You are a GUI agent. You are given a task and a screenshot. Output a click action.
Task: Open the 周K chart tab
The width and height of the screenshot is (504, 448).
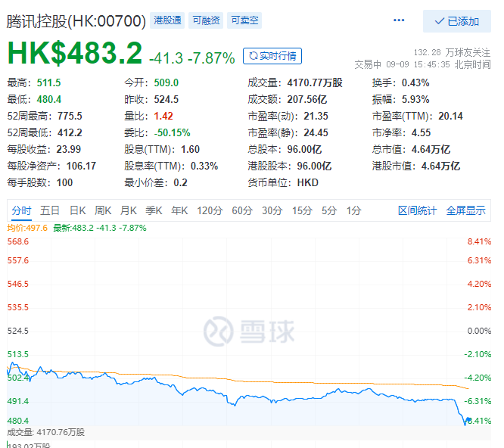tap(103, 211)
